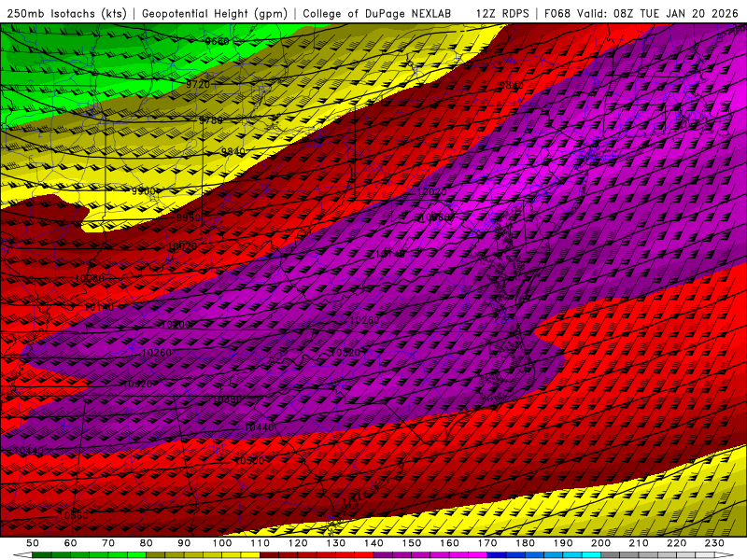This screenshot has height=560, width=747.
Task: Click the darkest green colorbar segment after 50
Action: pos(42,555)
